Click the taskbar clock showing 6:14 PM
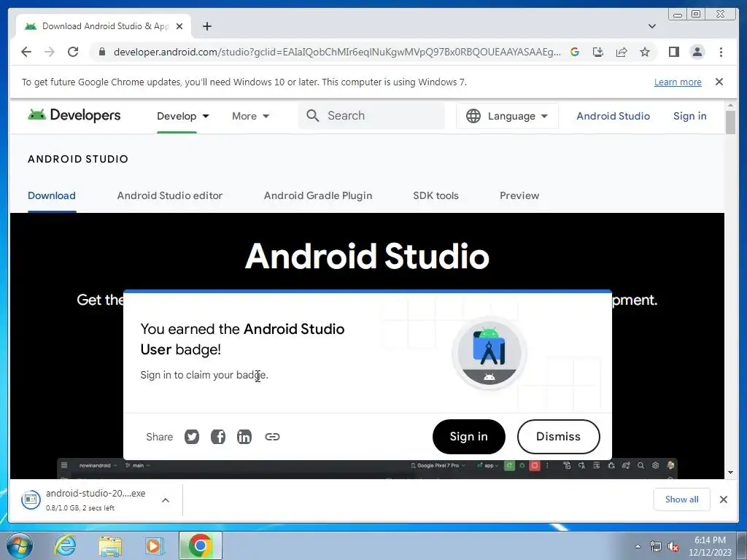 [710, 545]
